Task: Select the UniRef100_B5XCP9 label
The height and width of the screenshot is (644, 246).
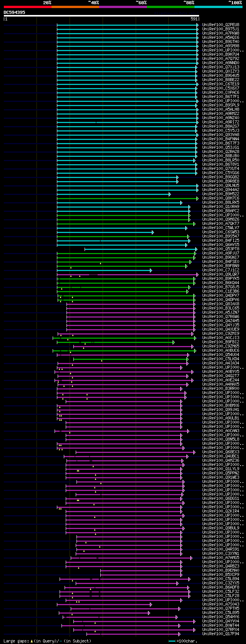Action: click(221, 574)
